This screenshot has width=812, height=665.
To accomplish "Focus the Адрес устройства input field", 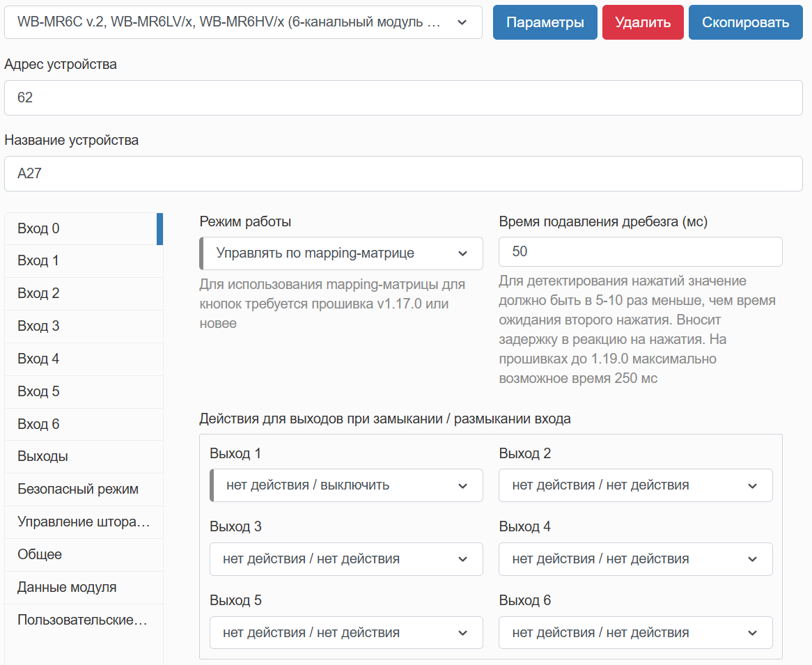I will (x=403, y=98).
